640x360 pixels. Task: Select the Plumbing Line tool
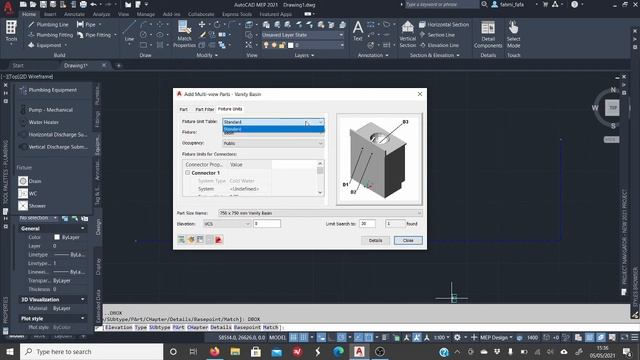point(48,24)
